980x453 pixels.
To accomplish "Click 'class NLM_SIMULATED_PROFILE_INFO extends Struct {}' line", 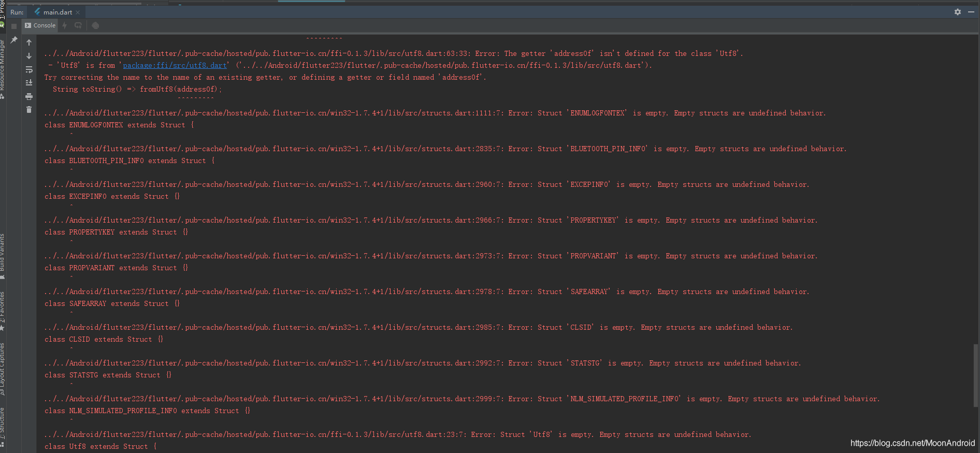I will click(x=147, y=411).
